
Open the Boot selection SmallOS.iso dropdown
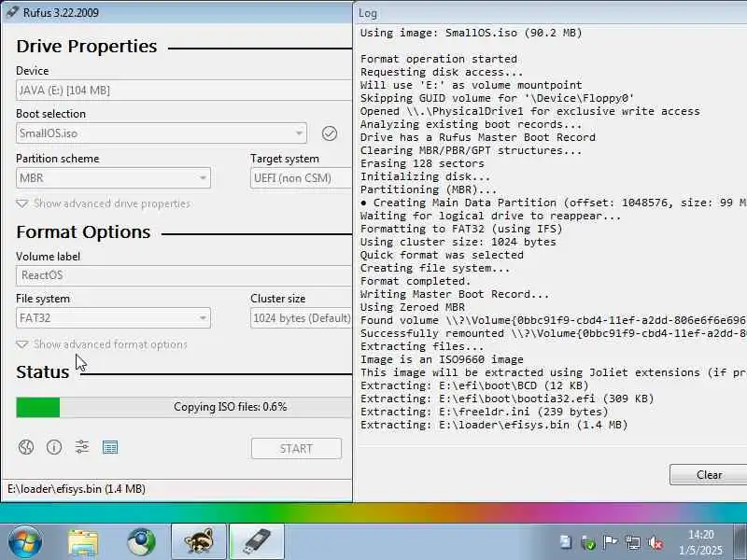[x=162, y=133]
